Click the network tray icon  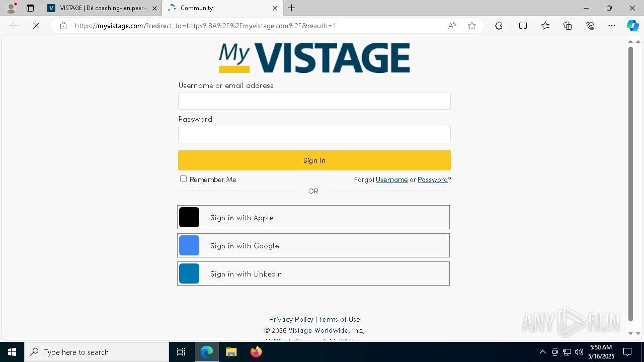point(567,352)
